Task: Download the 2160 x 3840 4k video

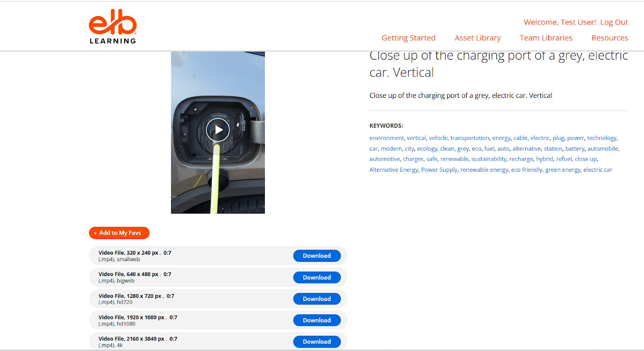Action: pos(317,342)
